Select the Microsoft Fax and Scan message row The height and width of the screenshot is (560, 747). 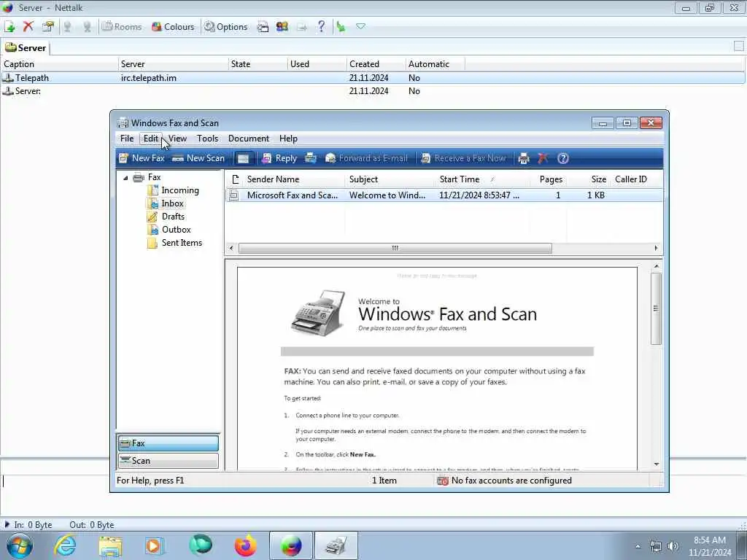(x=444, y=195)
